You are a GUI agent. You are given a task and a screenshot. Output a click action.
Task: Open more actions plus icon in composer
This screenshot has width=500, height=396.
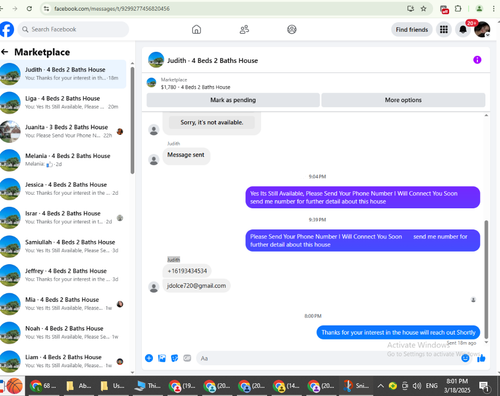coord(149,358)
